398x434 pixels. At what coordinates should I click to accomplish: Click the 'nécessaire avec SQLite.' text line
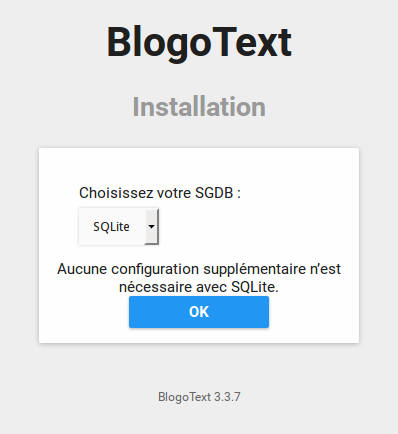click(x=199, y=287)
